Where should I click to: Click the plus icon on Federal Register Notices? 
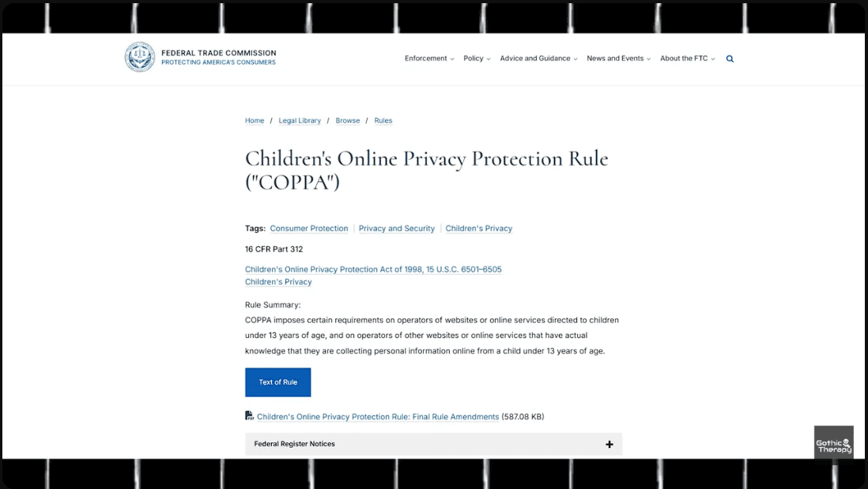tap(609, 444)
